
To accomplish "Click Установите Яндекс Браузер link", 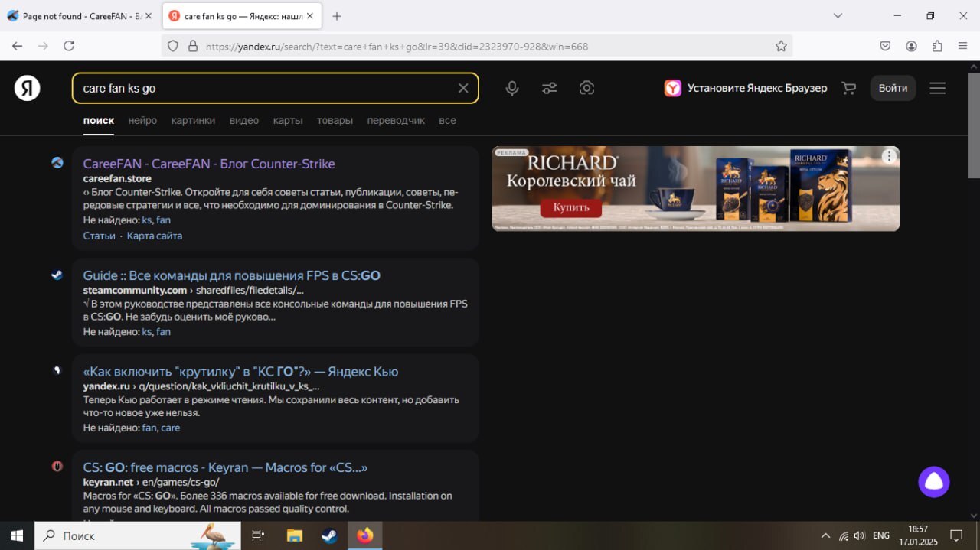I will [x=757, y=88].
